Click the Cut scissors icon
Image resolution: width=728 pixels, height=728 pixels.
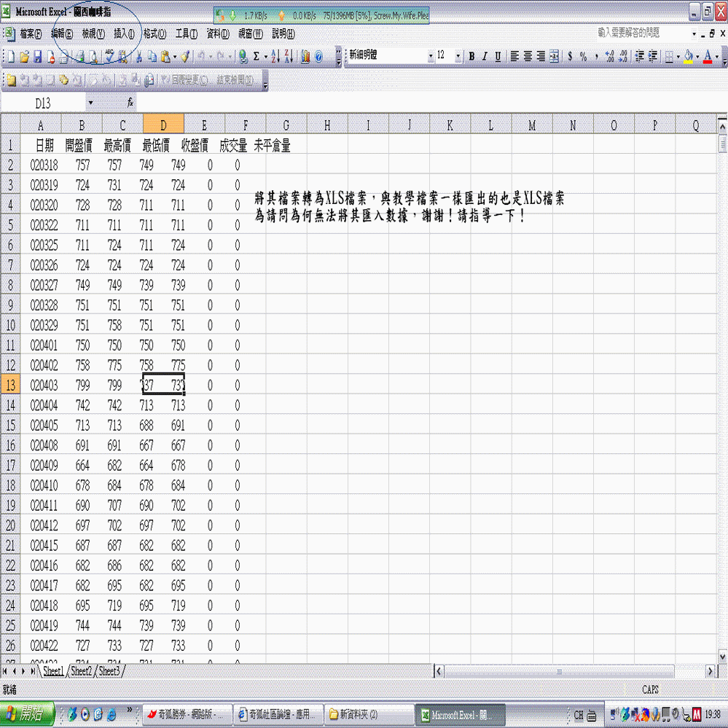pyautogui.click(x=137, y=56)
